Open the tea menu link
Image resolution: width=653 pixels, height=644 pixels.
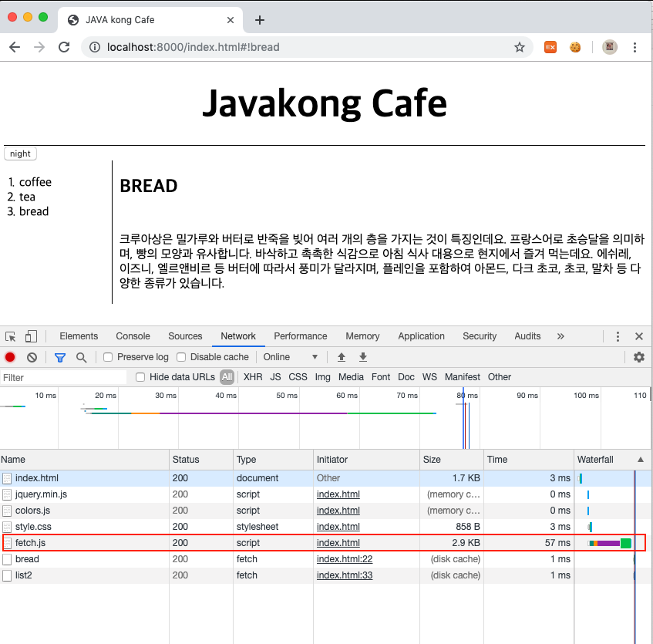pos(27,197)
